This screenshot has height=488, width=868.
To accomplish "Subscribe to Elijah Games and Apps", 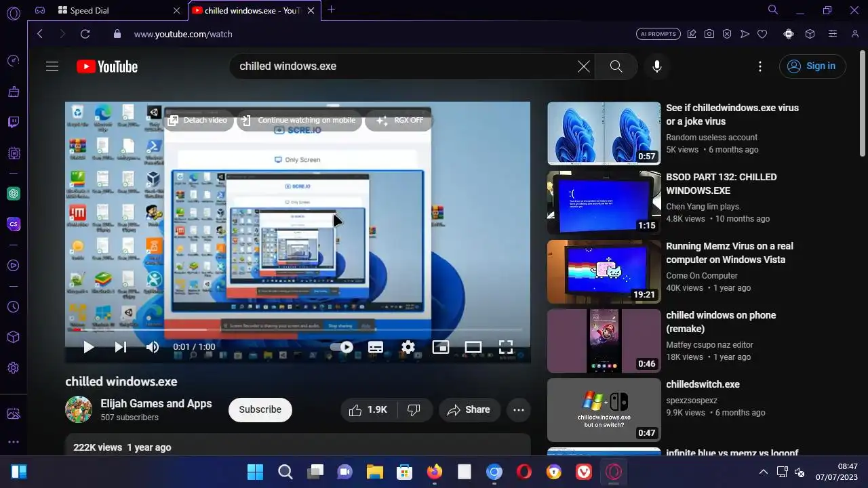I will pos(260,409).
